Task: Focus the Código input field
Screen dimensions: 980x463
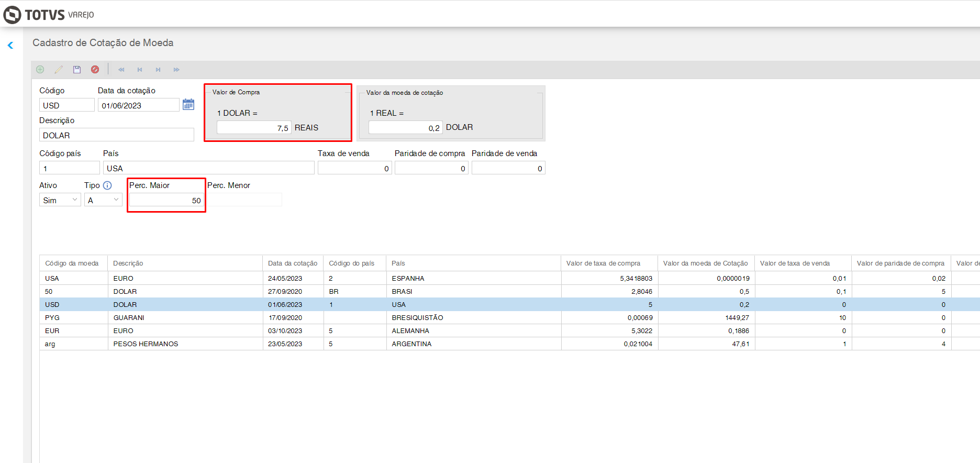Action: click(67, 105)
